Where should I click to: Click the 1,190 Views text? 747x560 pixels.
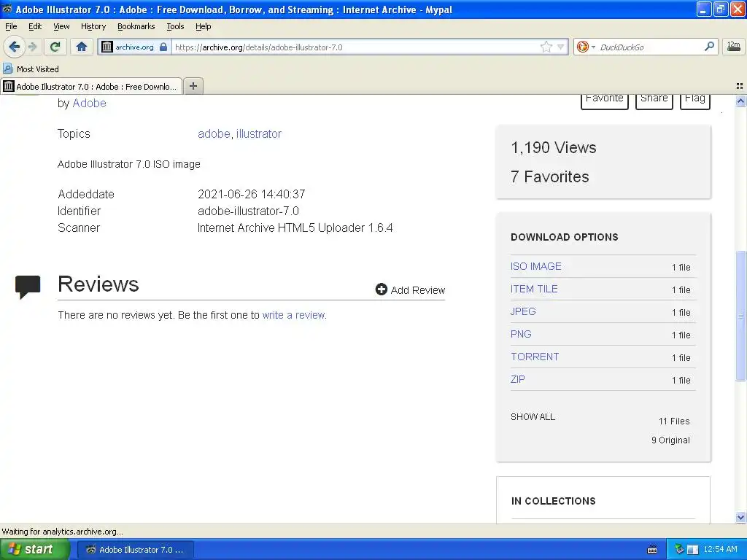coord(554,147)
